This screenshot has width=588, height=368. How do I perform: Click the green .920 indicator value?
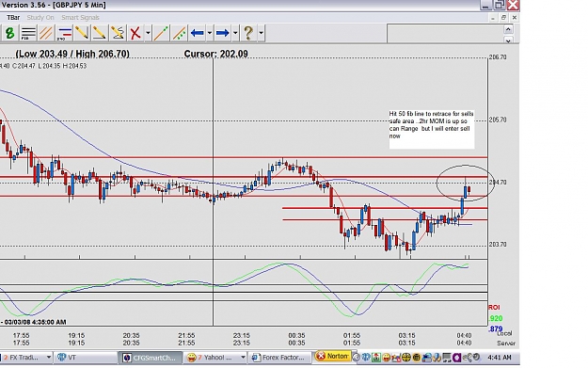(x=496, y=318)
